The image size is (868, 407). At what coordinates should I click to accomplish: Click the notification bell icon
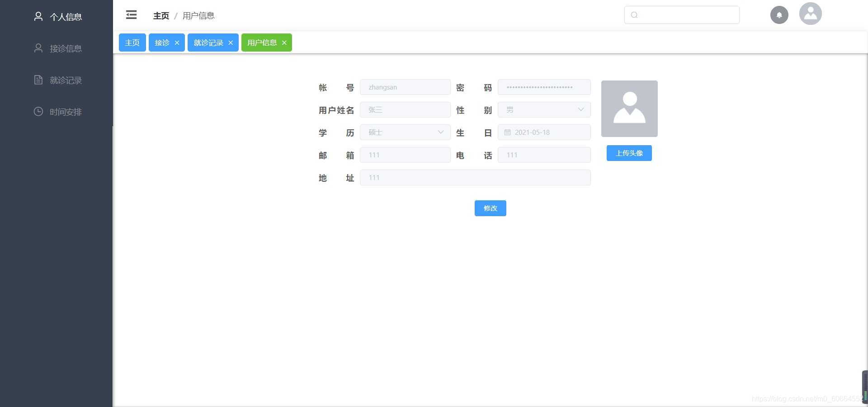pos(779,15)
